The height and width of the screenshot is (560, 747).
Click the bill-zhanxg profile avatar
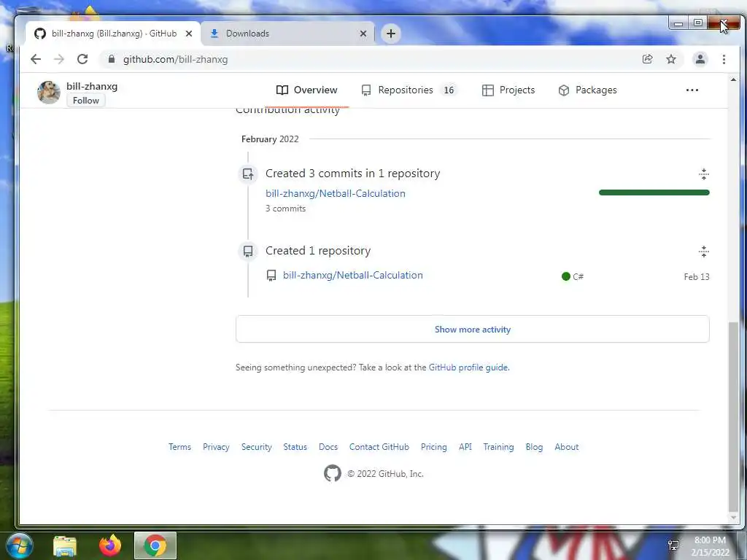point(49,92)
